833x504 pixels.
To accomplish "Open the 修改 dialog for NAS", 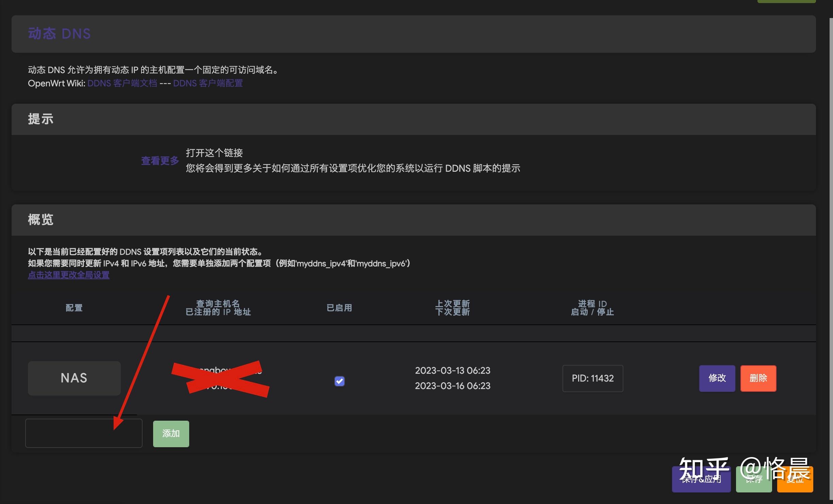I will (717, 378).
